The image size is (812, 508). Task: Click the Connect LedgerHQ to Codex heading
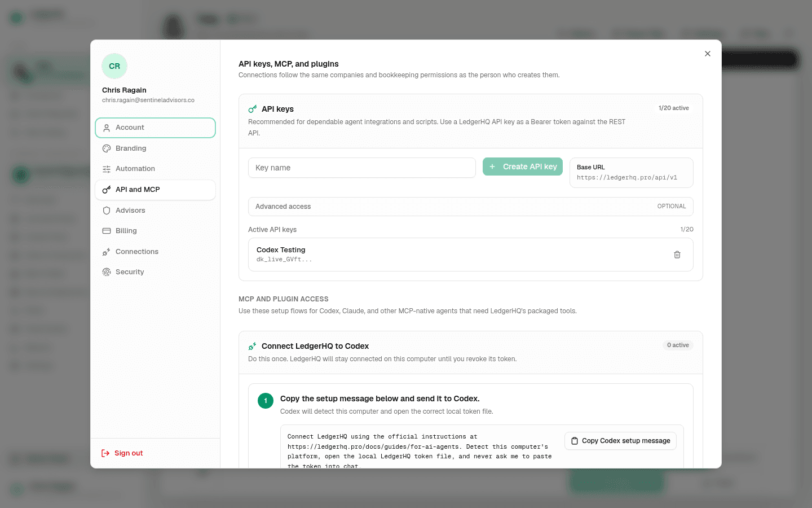pos(315,347)
